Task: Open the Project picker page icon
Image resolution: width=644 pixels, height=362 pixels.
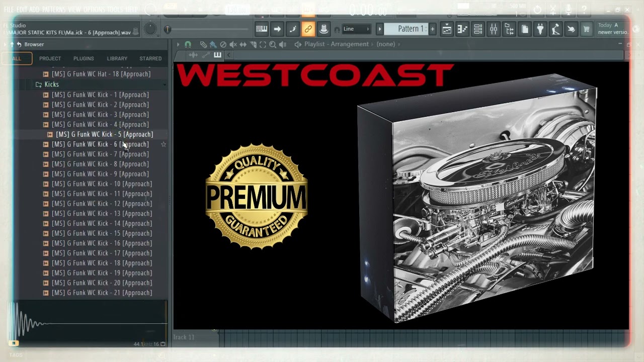Action: pyautogui.click(x=525, y=29)
